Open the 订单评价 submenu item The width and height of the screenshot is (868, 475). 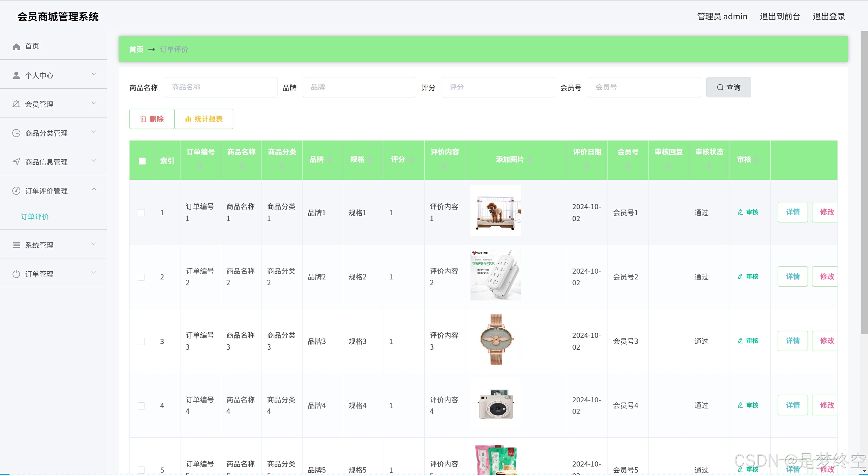[x=35, y=217]
